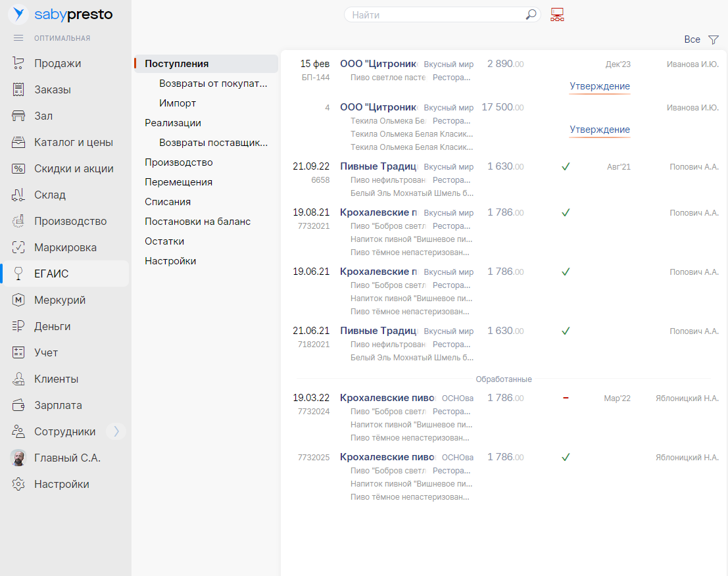Screen dimensions: 728x576
Task: Expand the Сотрудники chevron arrow
Action: [116, 431]
